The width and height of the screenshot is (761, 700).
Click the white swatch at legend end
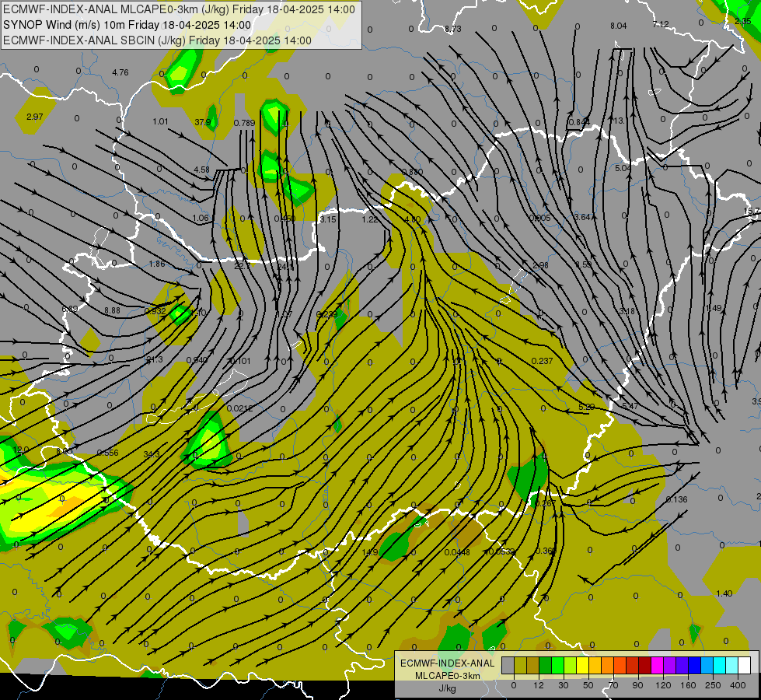pyautogui.click(x=744, y=665)
